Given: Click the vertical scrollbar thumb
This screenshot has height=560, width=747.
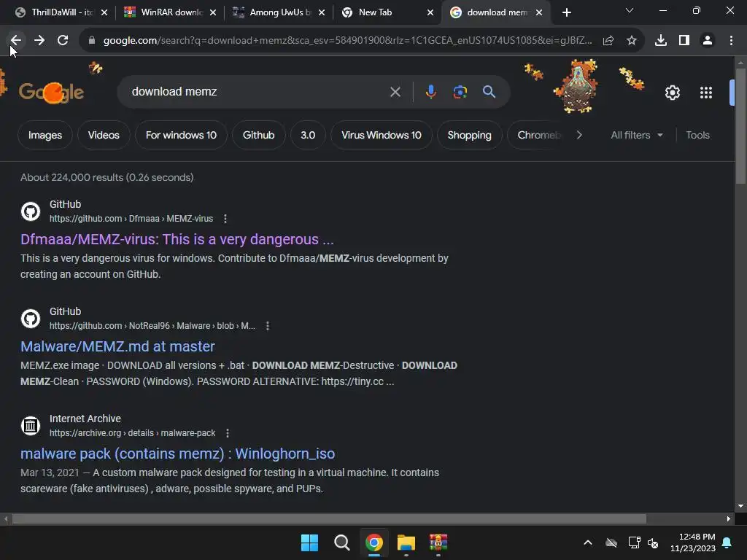Looking at the screenshot, I should click(740, 126).
